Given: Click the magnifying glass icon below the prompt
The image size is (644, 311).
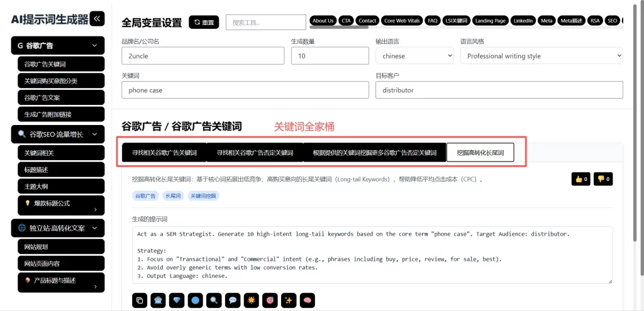Looking at the screenshot, I should tap(215, 300).
